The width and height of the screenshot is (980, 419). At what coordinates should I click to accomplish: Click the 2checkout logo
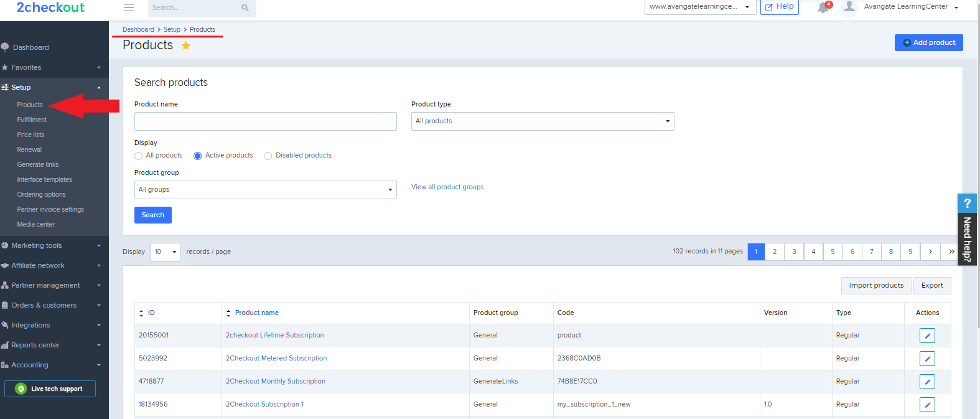coord(50,7)
